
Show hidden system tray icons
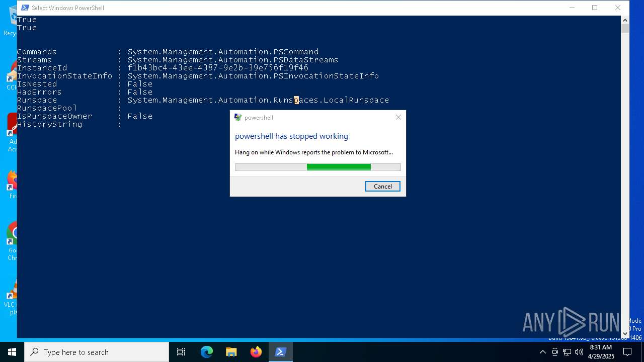(x=542, y=352)
